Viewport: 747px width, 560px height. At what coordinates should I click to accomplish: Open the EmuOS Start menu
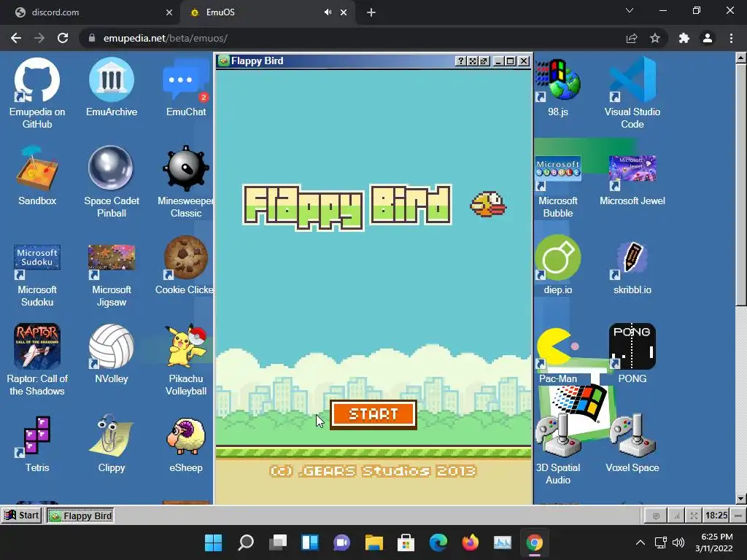[21, 516]
